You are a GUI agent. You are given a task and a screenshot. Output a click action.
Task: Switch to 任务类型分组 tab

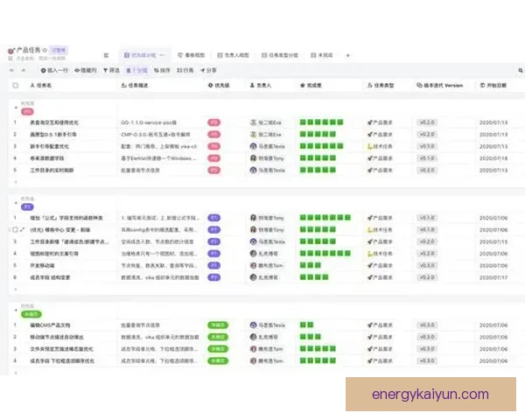point(280,55)
